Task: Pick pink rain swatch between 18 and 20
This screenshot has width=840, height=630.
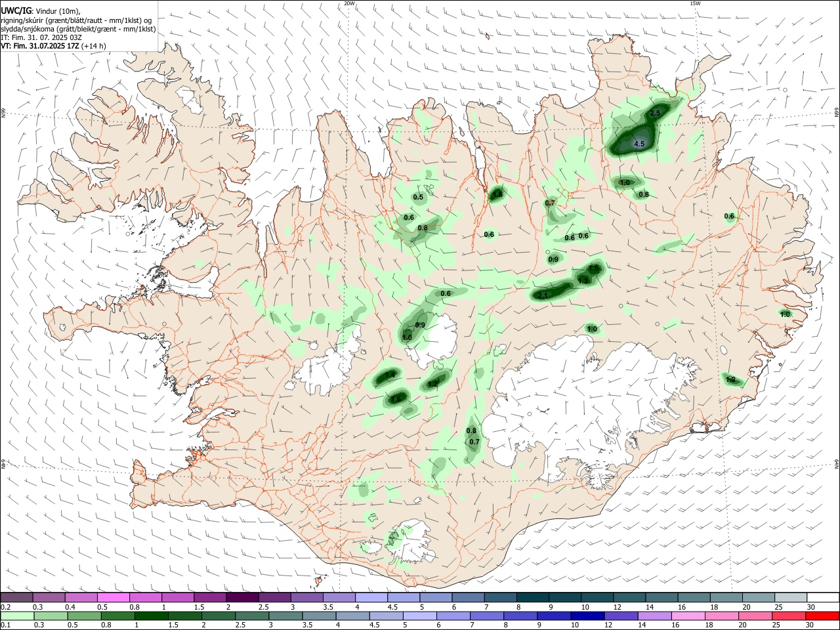Action: [x=721, y=616]
